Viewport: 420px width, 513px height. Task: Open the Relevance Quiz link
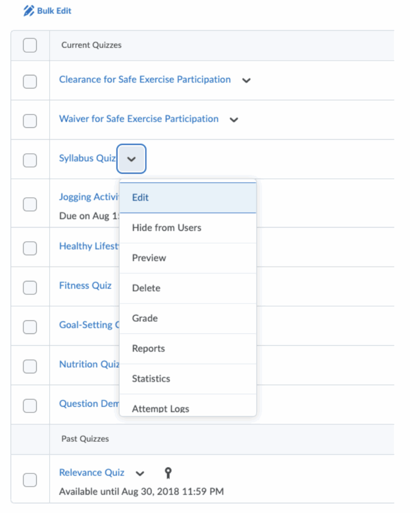pyautogui.click(x=91, y=472)
